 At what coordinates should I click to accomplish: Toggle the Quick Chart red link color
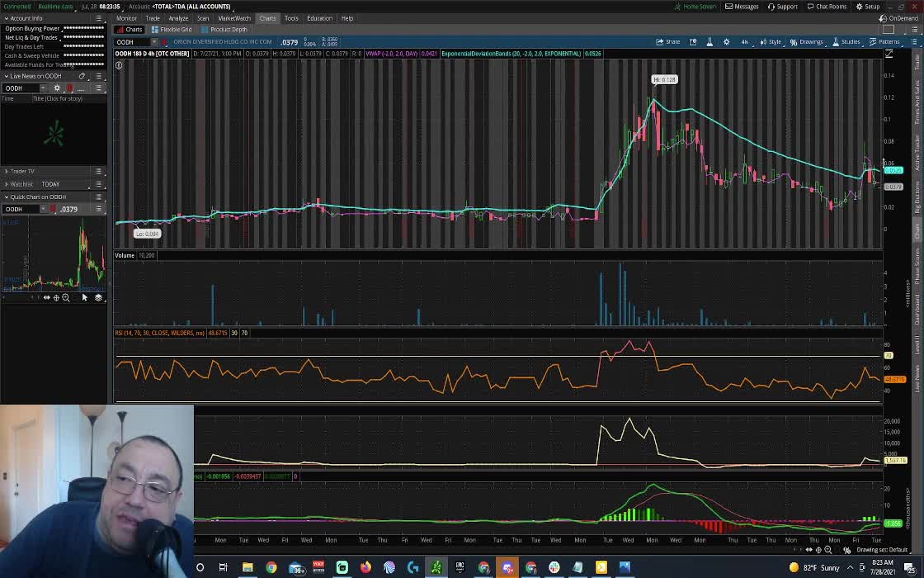tap(53, 209)
